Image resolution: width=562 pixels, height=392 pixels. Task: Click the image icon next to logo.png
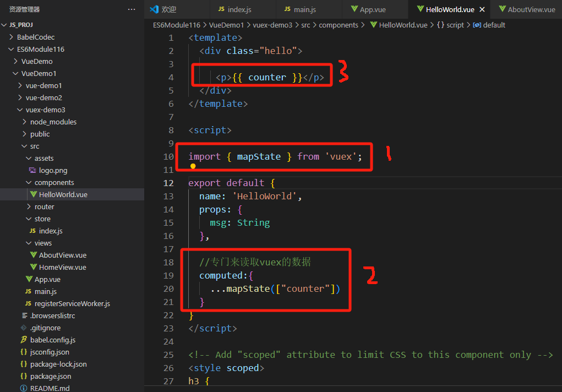[x=32, y=170]
